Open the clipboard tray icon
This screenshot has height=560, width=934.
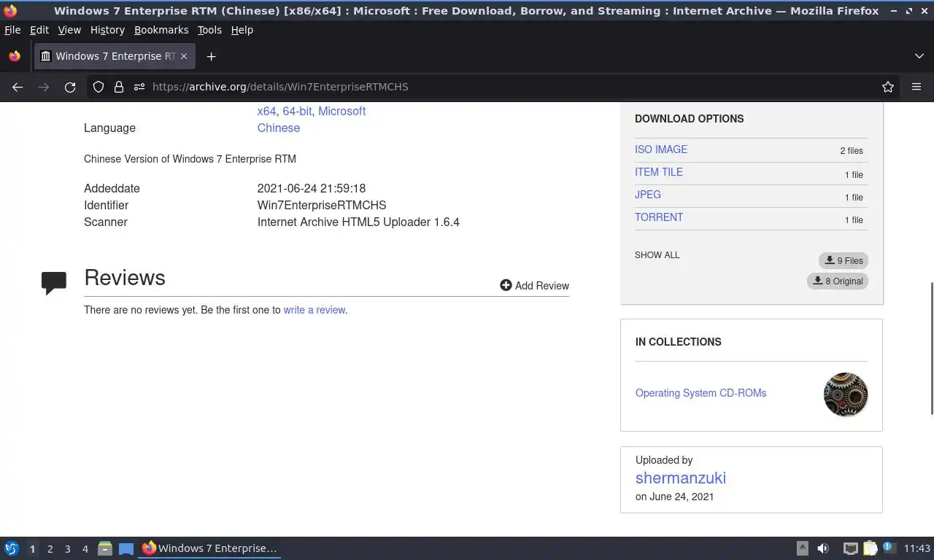(x=871, y=548)
